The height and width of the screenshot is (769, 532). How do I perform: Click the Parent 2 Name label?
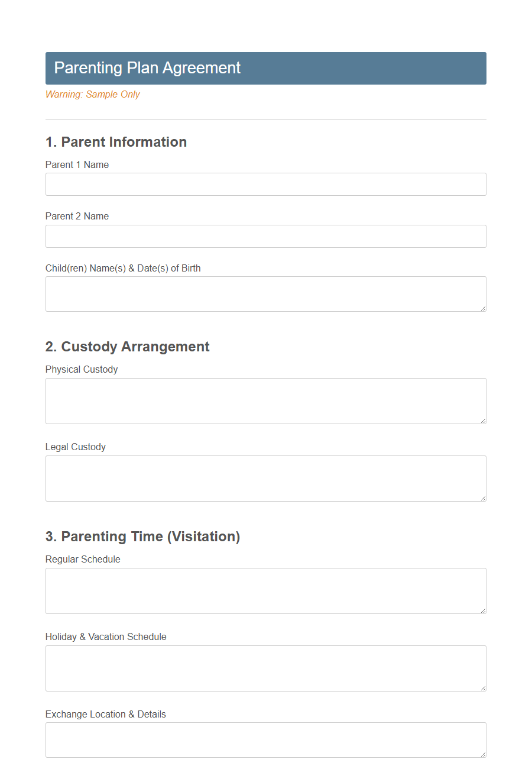[x=77, y=216]
